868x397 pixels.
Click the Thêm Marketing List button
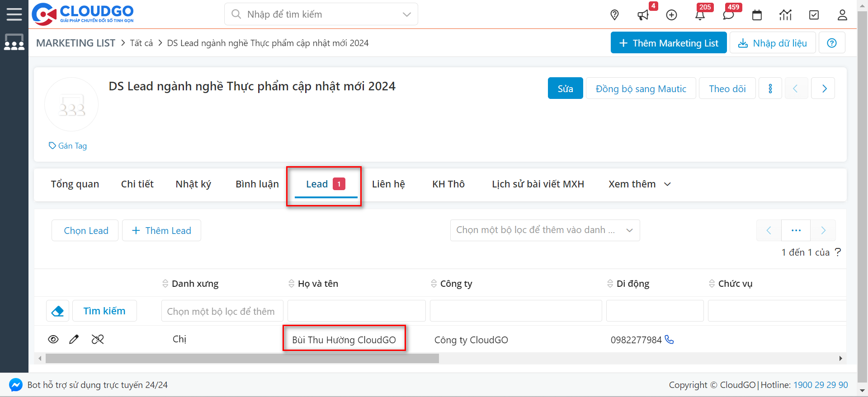pos(668,43)
